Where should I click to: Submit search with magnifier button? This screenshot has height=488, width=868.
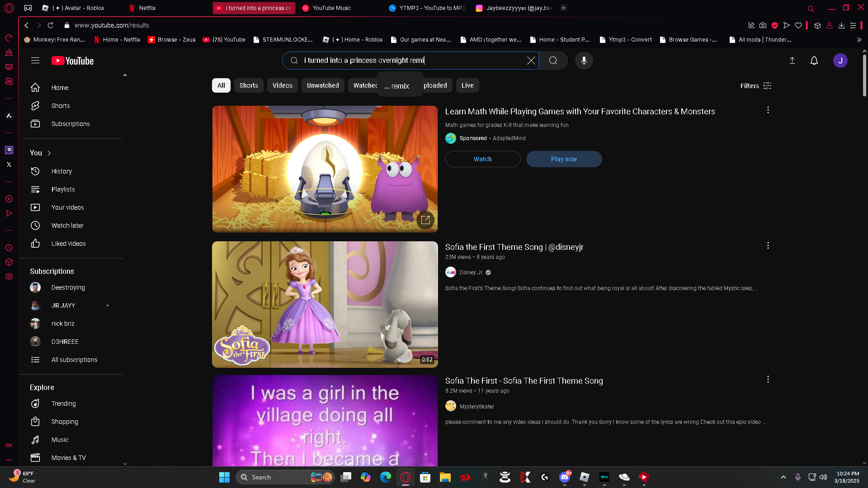(553, 61)
